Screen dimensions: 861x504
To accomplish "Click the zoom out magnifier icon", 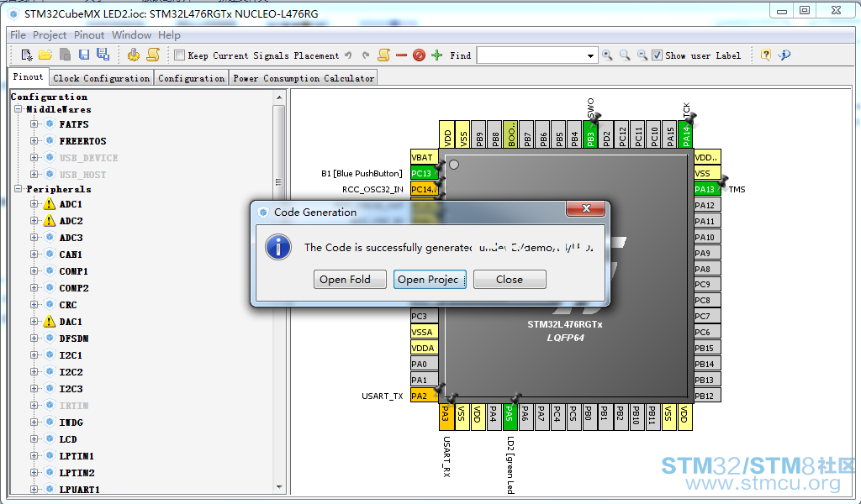I will pyautogui.click(x=642, y=55).
